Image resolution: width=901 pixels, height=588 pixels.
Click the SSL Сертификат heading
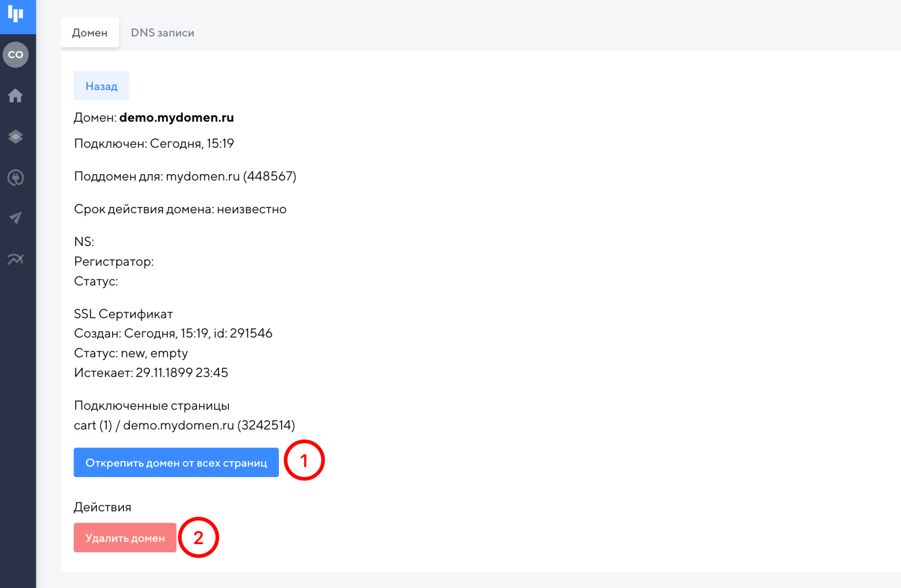(x=123, y=314)
